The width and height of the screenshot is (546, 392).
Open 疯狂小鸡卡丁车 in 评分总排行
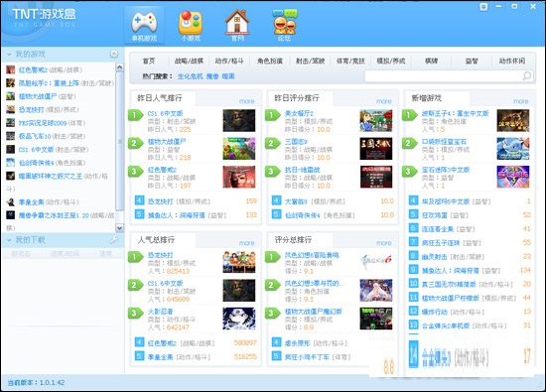pyautogui.click(x=307, y=357)
